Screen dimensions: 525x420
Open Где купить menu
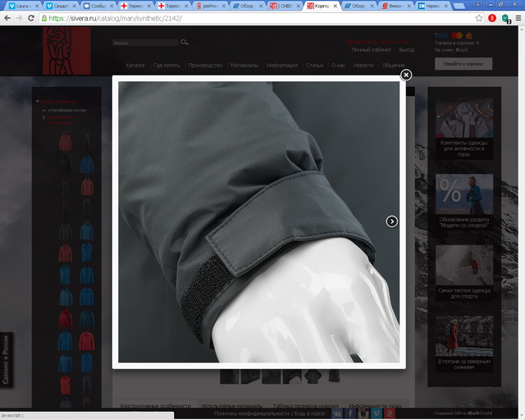point(167,66)
